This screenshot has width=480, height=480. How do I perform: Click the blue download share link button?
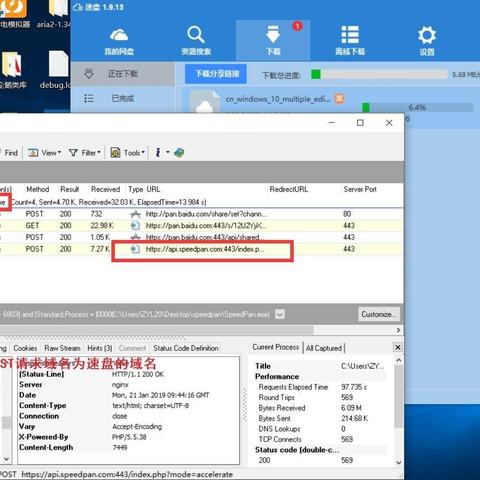(216, 74)
